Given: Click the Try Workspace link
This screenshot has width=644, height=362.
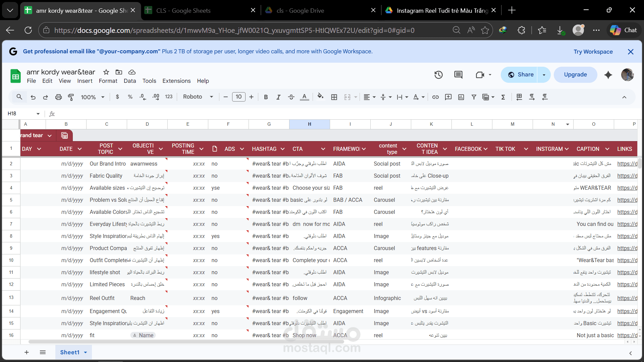Looking at the screenshot, I should (593, 52).
